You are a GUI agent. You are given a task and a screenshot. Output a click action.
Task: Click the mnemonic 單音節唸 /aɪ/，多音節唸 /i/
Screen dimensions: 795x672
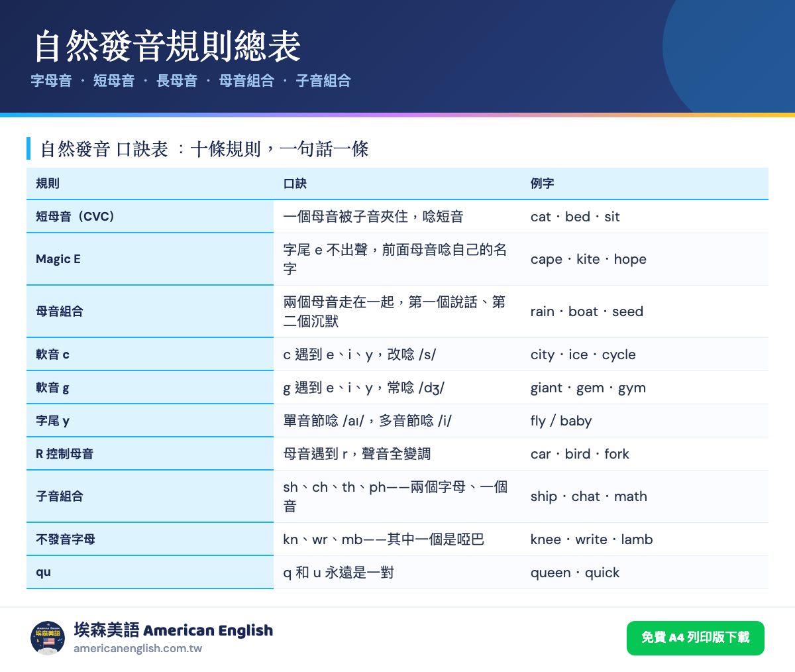click(368, 421)
